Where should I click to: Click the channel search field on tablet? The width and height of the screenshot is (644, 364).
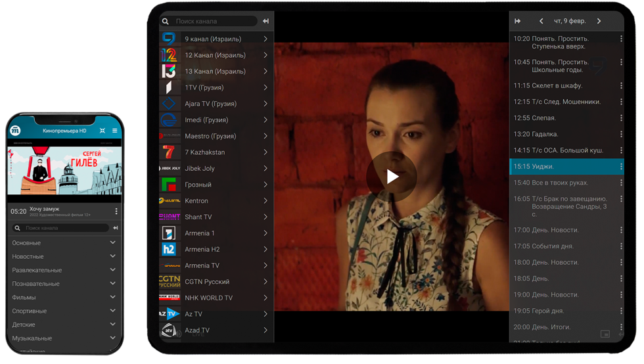coord(214,21)
